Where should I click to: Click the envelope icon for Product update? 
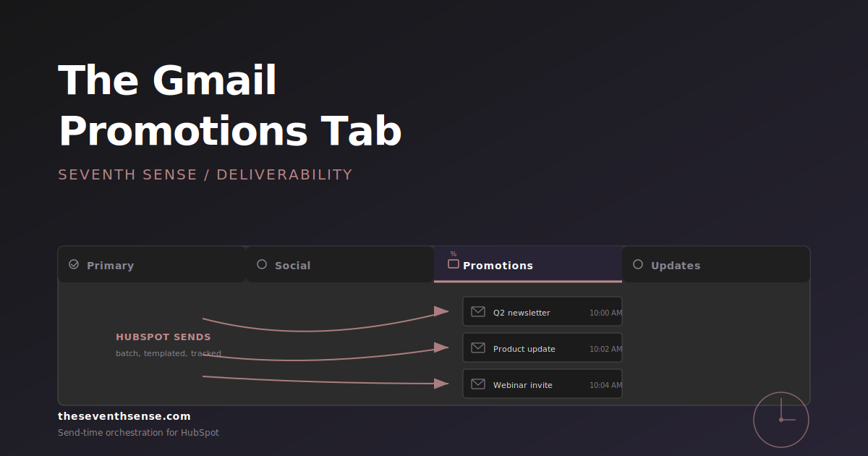478,348
